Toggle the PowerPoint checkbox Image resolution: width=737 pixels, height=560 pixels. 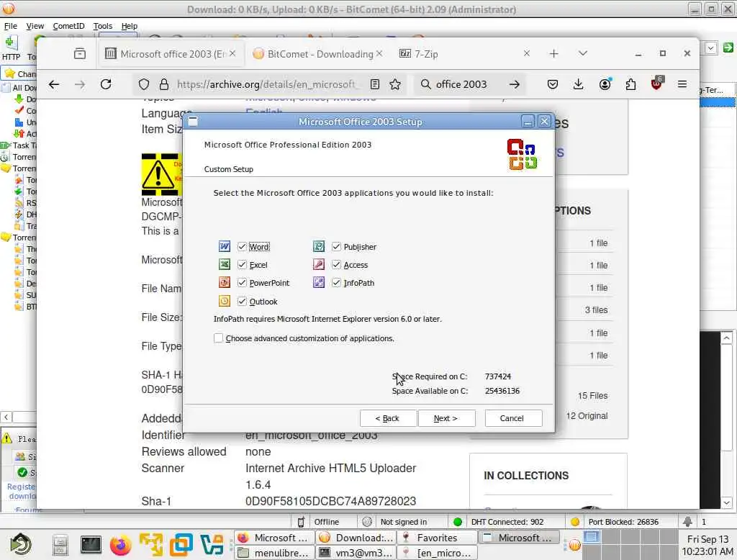tap(242, 283)
